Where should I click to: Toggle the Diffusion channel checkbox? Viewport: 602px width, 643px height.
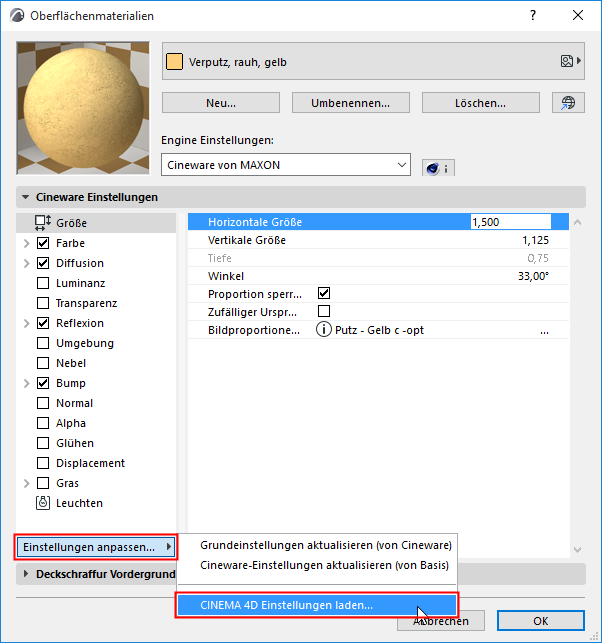tap(43, 263)
